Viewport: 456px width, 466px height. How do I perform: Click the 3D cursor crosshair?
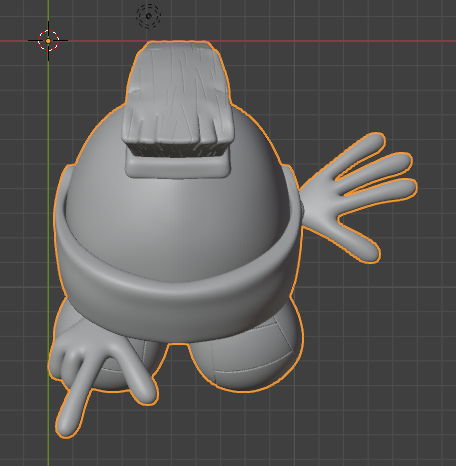(x=48, y=41)
